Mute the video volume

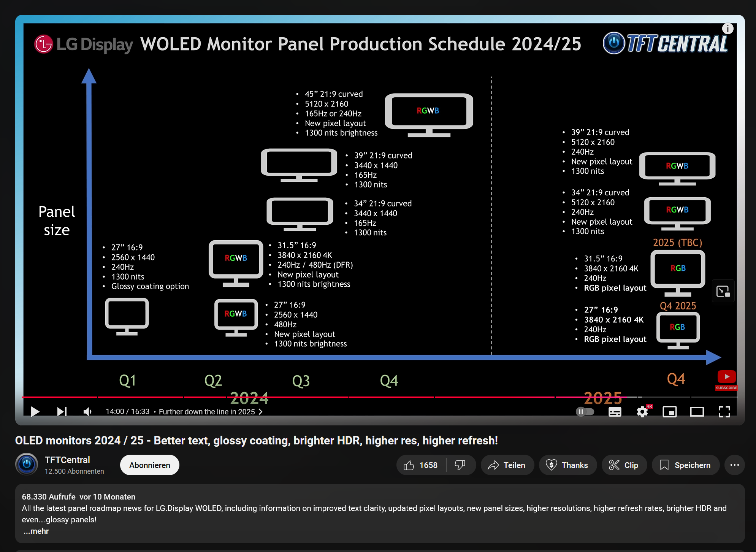tap(87, 411)
